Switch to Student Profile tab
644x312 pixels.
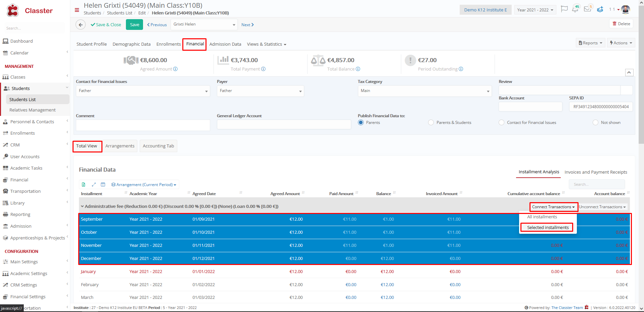92,44
